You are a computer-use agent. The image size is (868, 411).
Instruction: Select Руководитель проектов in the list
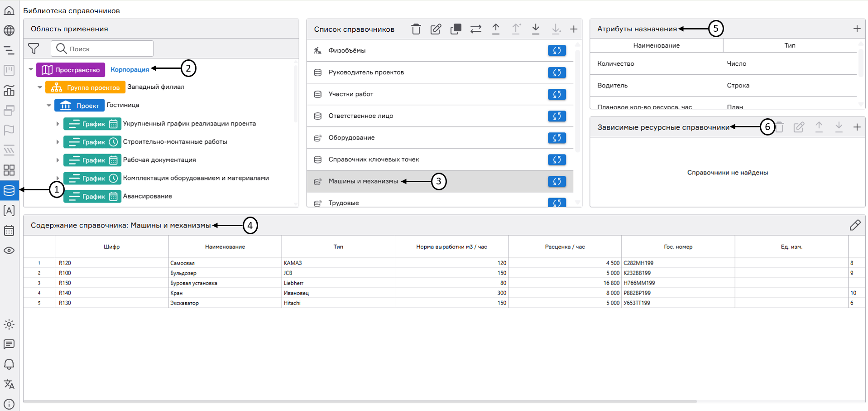click(x=366, y=73)
